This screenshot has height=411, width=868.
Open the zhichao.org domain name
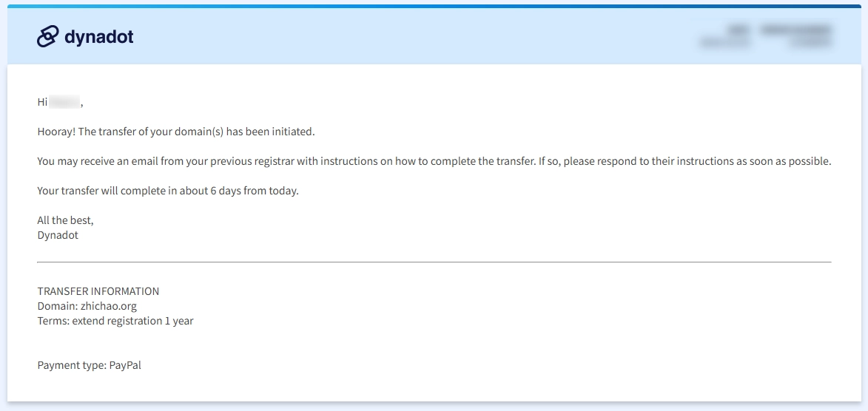coord(108,306)
